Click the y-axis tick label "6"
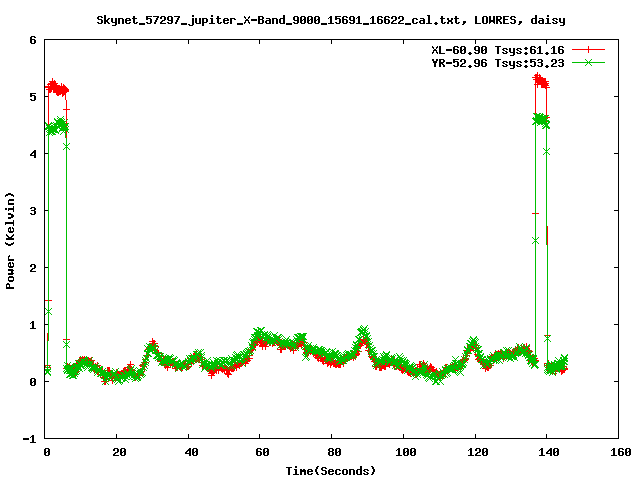640x480 pixels. [33, 40]
